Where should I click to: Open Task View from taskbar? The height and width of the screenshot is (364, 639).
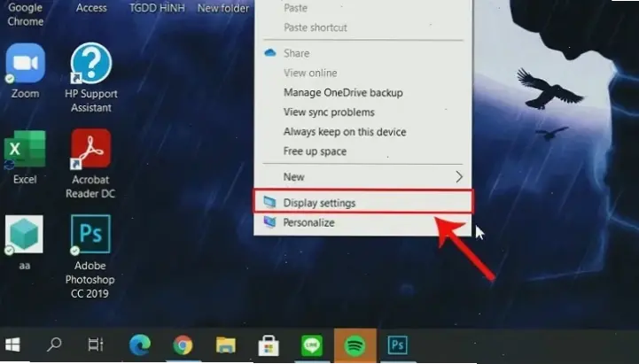tap(96, 345)
